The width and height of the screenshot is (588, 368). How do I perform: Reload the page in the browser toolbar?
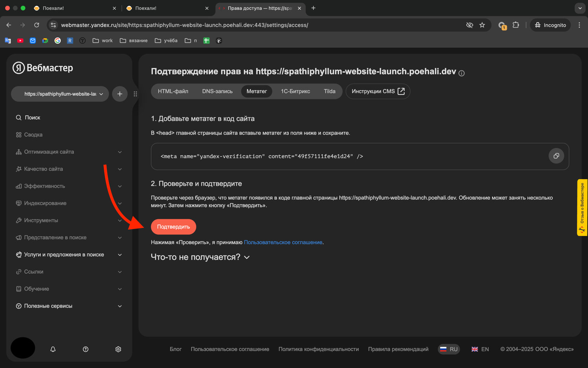point(37,25)
